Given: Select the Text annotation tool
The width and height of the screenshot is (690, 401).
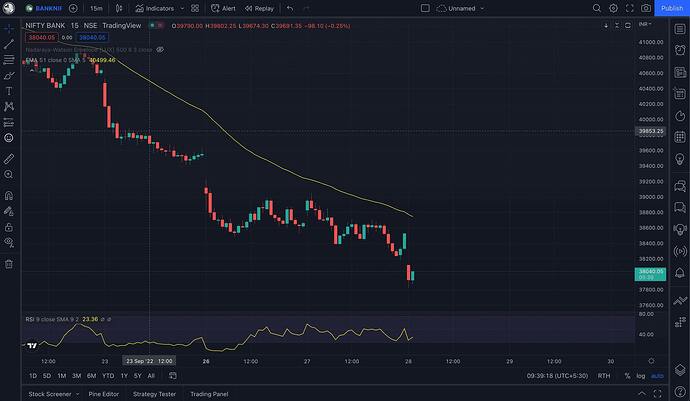Looking at the screenshot, I should [9, 91].
